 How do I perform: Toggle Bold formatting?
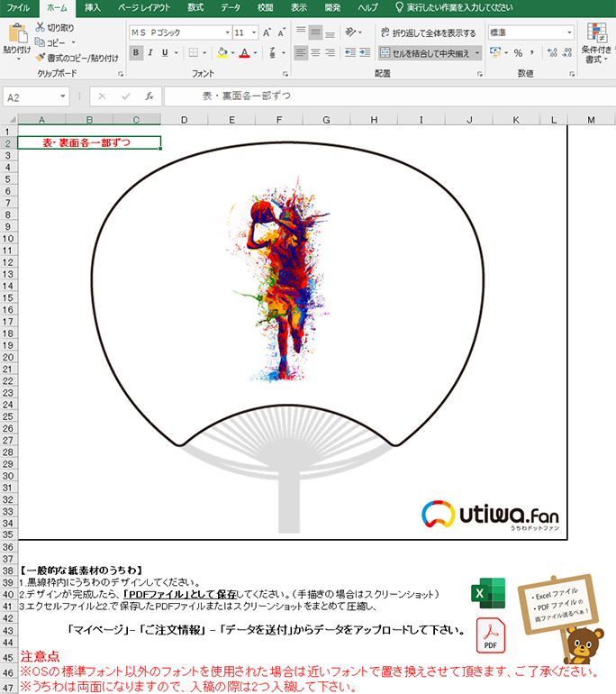pos(135,53)
